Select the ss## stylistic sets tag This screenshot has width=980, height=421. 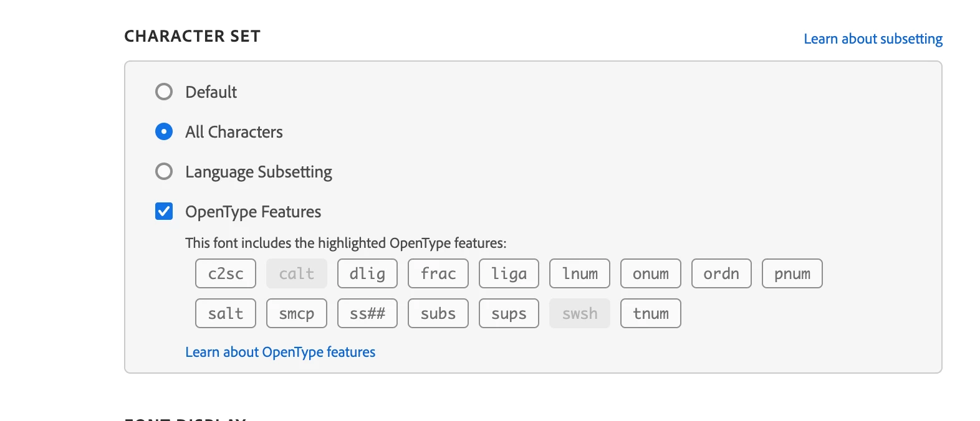(x=367, y=313)
